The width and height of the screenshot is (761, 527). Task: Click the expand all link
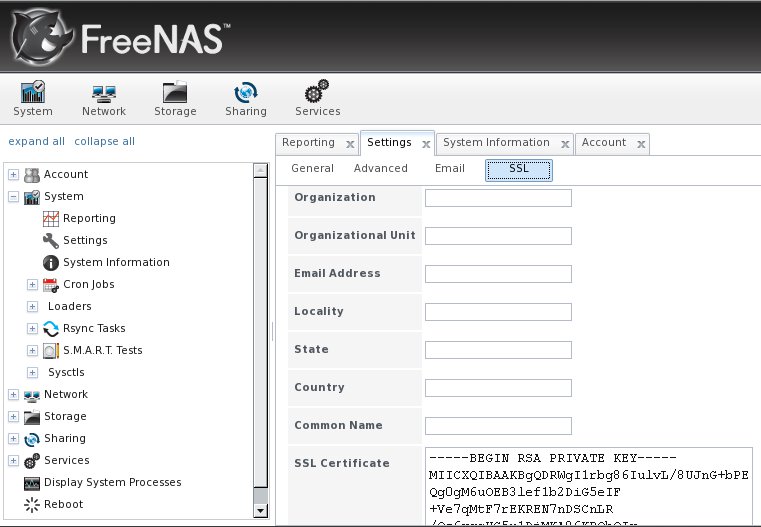(36, 141)
